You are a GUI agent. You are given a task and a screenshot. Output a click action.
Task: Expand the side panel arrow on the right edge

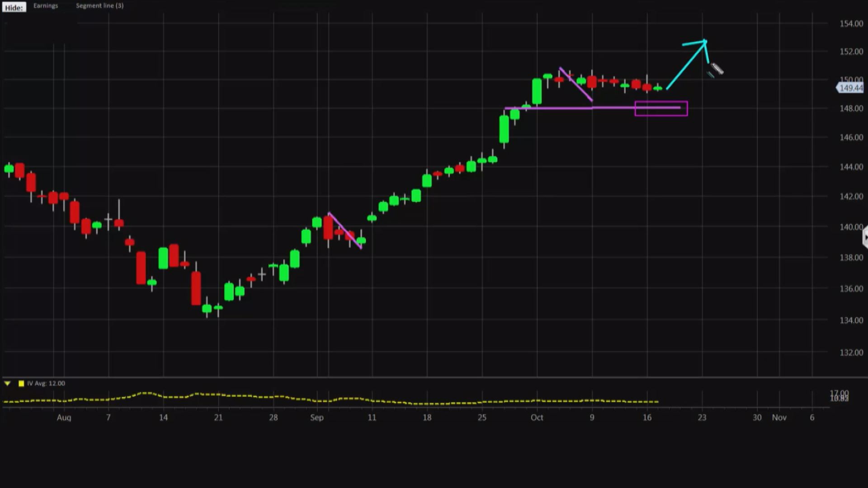(865, 237)
